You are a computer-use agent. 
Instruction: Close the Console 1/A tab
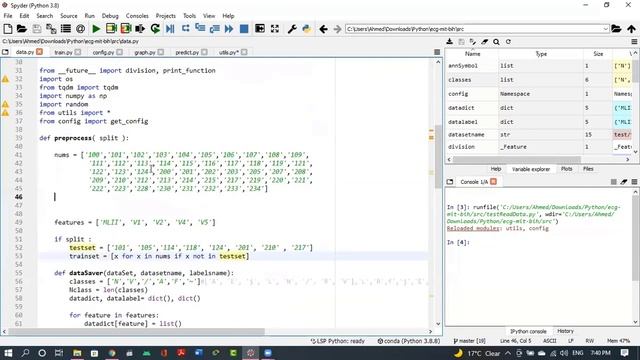(493, 182)
